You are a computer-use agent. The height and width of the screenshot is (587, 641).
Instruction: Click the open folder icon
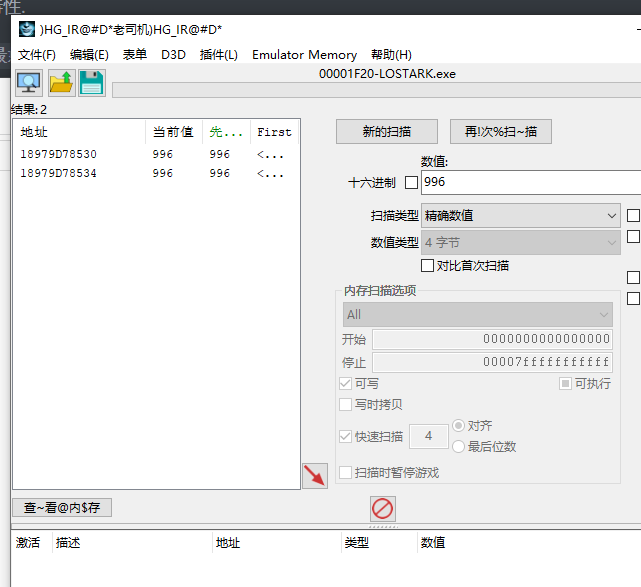pyautogui.click(x=61, y=83)
